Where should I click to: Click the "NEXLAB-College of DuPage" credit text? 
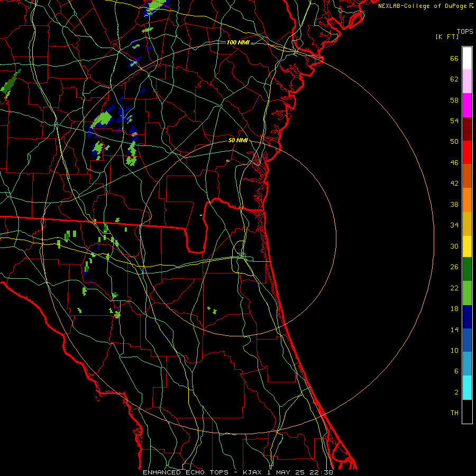[x=423, y=6]
